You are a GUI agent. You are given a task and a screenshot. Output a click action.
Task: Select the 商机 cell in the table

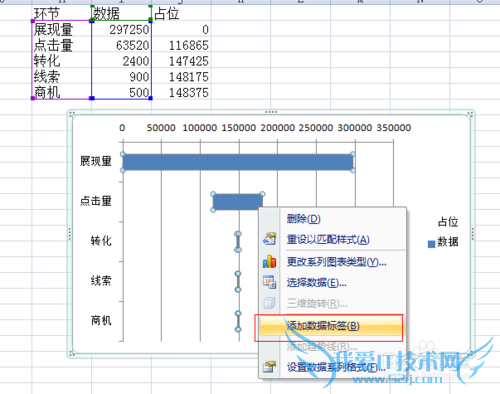click(62, 92)
